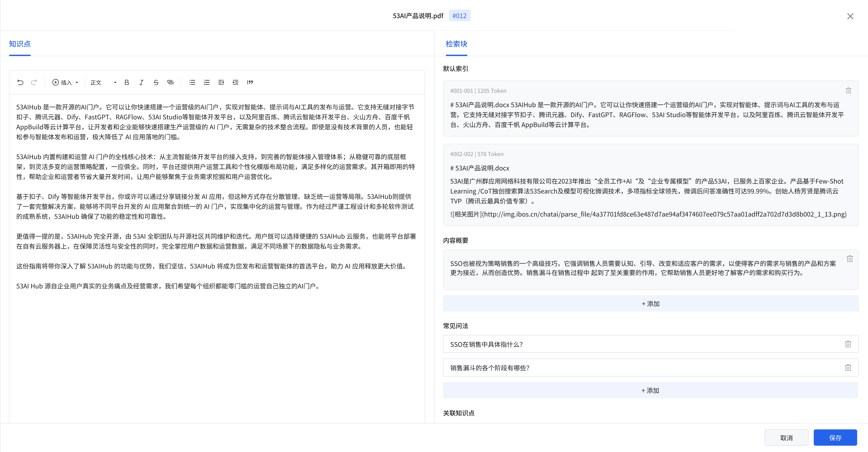Click the undo arrow in editor toolbar
This screenshot has width=868, height=452.
[20, 82]
